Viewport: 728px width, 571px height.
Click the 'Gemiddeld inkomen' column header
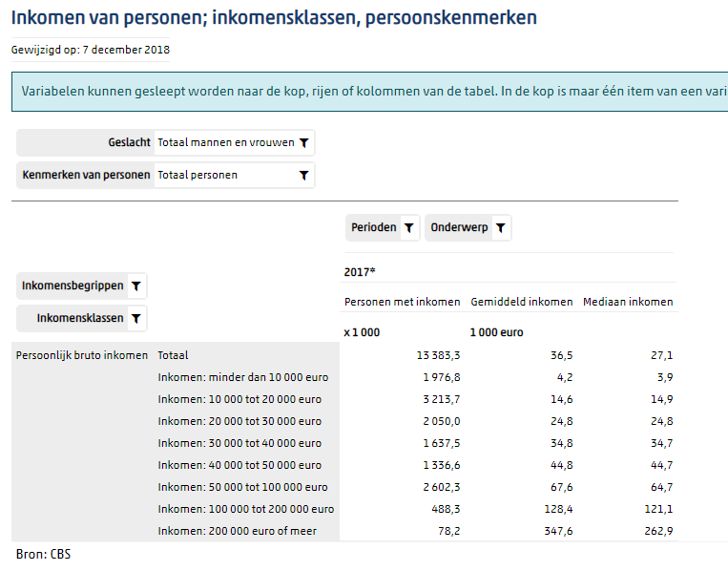[522, 302]
